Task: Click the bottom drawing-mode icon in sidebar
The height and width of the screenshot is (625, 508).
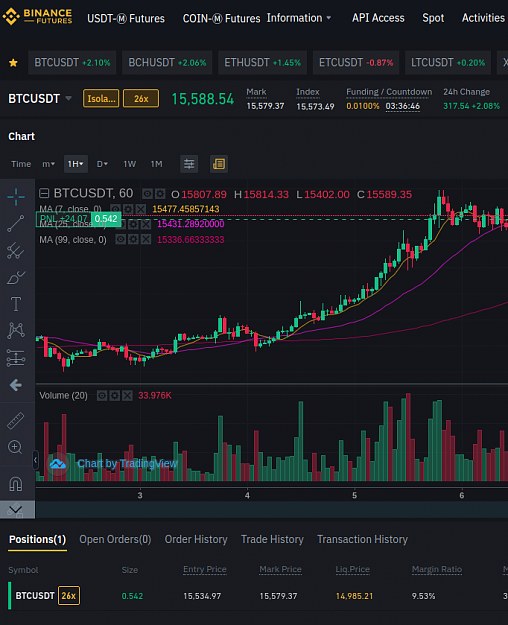Action: tap(16, 509)
